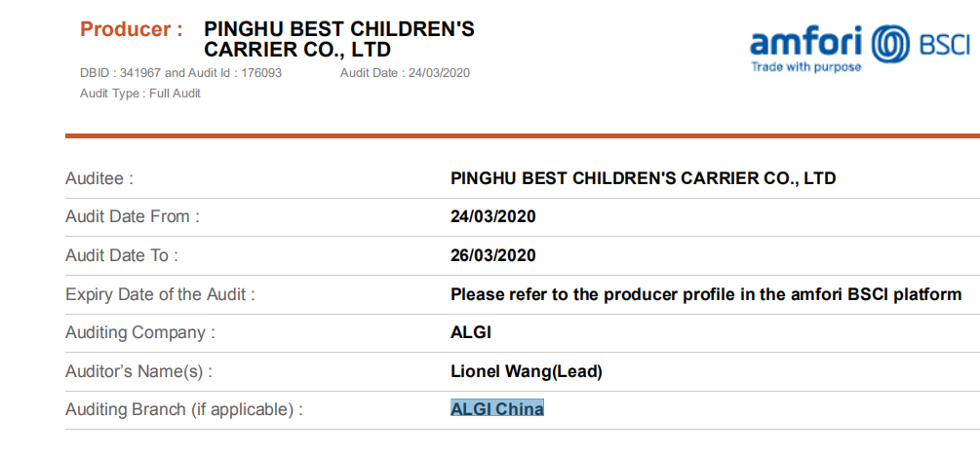
Task: Click the amfori BSCI platform reference text
Action: 706,294
